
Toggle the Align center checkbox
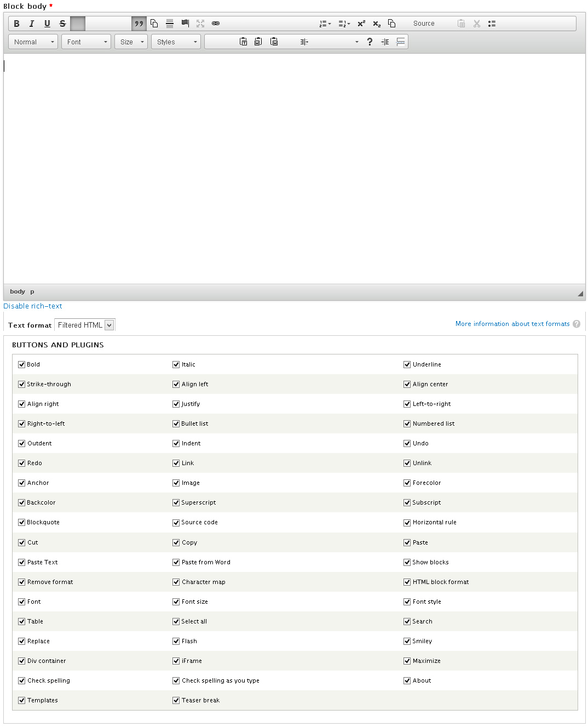407,384
